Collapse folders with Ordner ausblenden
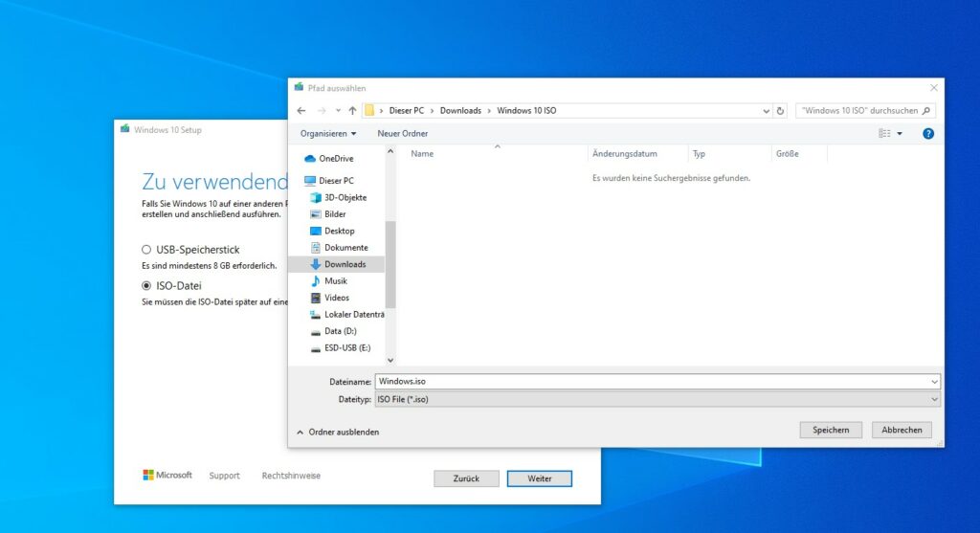The image size is (980, 533). point(338,433)
